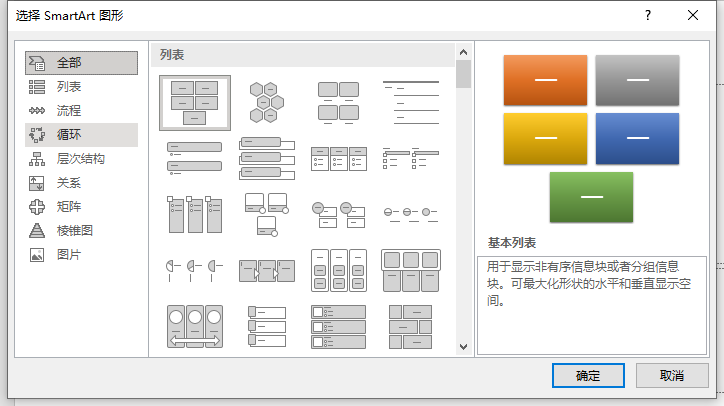Click the pyramid icon beside 棱锥图
The height and width of the screenshot is (406, 724).
click(37, 230)
